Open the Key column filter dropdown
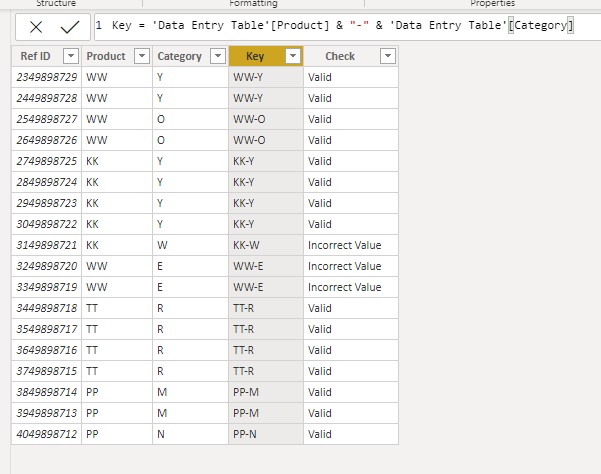The height and width of the screenshot is (474, 601). 293,56
